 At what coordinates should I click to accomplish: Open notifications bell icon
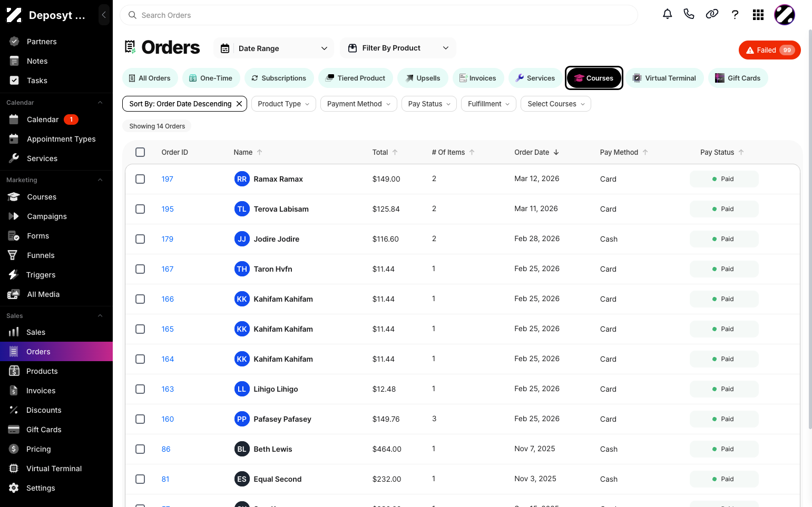coord(667,15)
